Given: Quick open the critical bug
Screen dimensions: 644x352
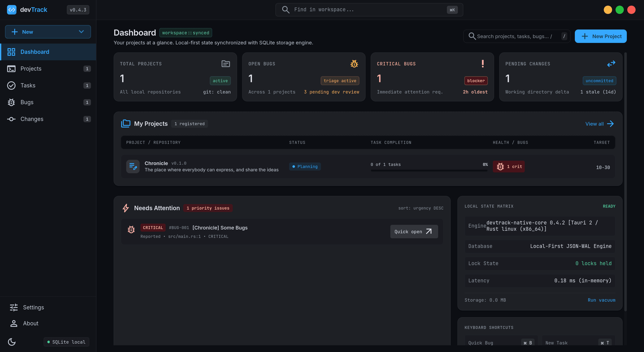Looking at the screenshot, I should [x=414, y=231].
